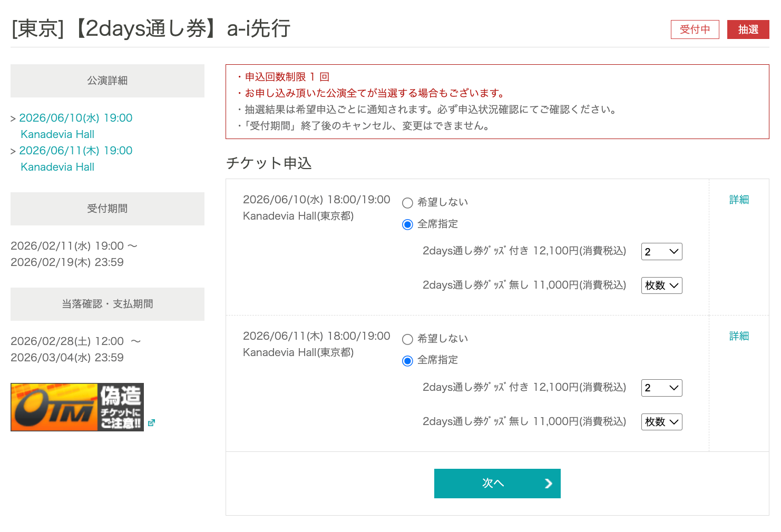Screen dimensions: 781x532
Task: Select 希望しない for the 06/10 performance
Action: click(407, 203)
